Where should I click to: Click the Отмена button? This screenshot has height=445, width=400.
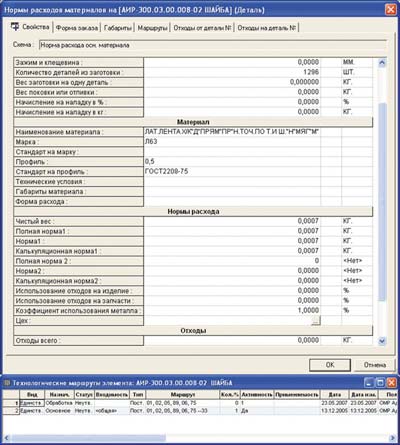click(375, 365)
